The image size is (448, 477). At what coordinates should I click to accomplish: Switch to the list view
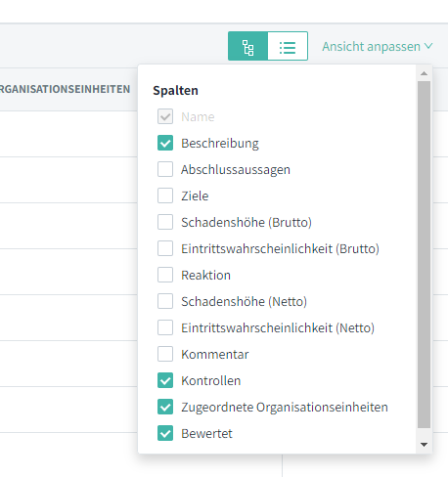[288, 46]
